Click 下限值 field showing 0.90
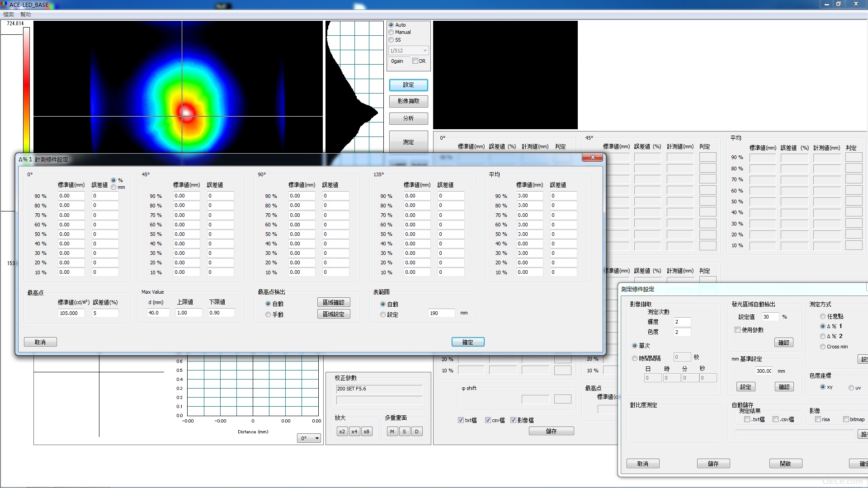The height and width of the screenshot is (488, 868). click(221, 313)
